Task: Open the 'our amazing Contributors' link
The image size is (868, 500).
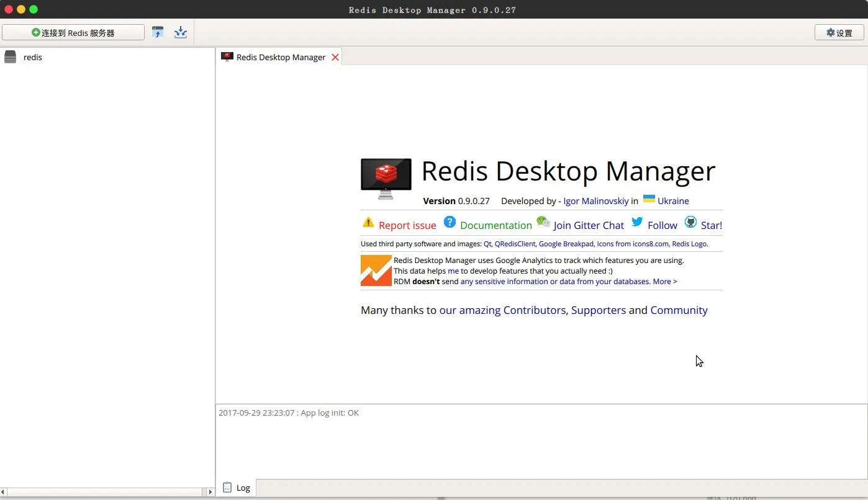Action: (x=502, y=310)
